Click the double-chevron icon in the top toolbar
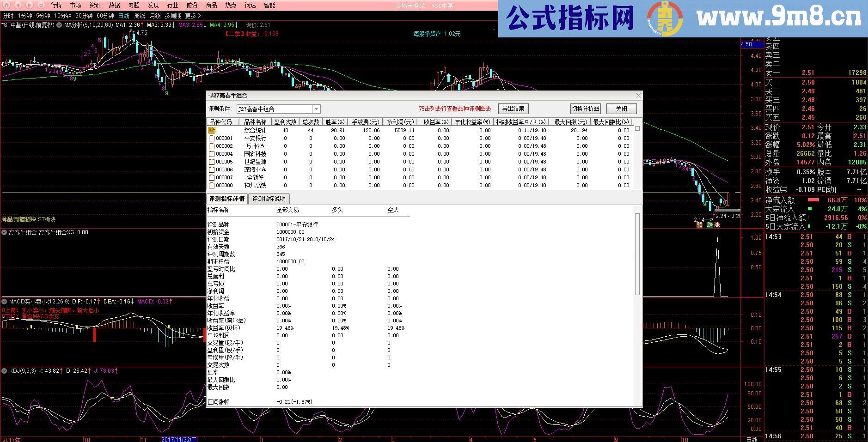The image size is (868, 442). point(40,5)
